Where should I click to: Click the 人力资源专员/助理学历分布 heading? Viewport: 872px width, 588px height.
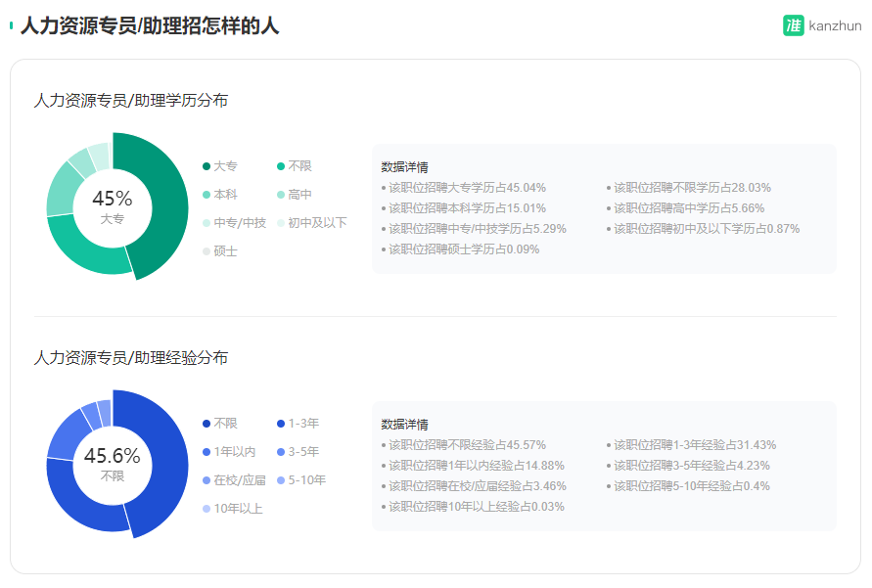click(131, 101)
